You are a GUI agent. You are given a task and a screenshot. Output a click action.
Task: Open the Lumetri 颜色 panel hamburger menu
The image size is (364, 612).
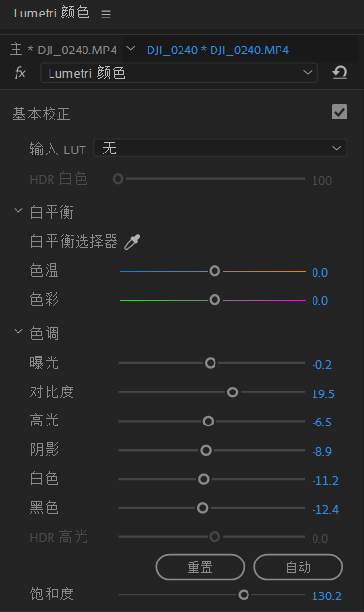tap(106, 14)
